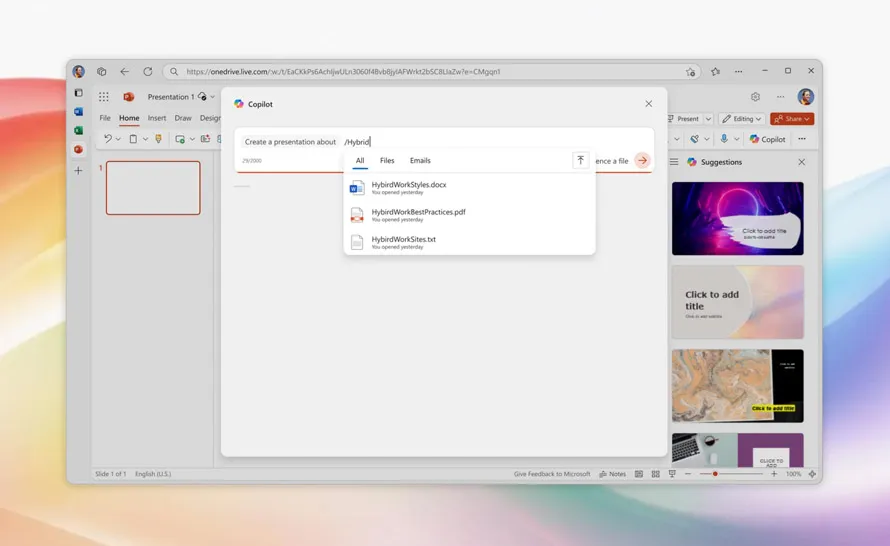Expand the Present options dropdown
This screenshot has width=890, height=546.
click(708, 119)
